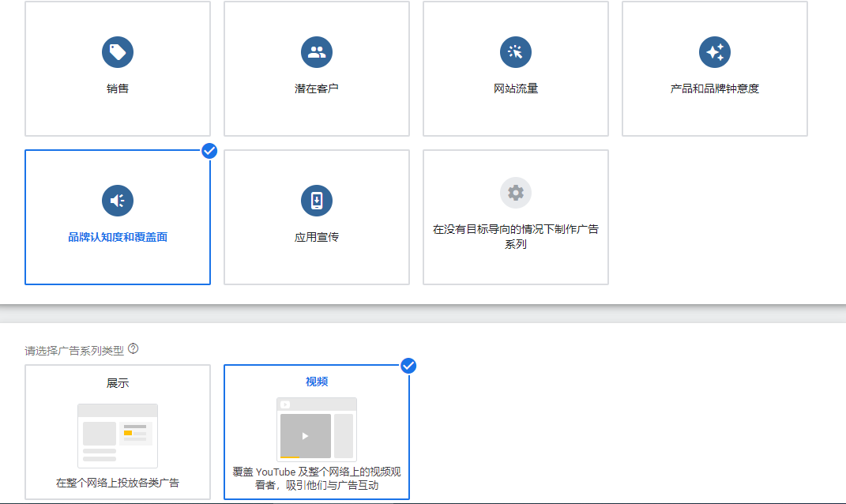Viewport: 846px width, 504px height.
Task: Open help icon beside 请选择广告系列类型
Action: 133,348
